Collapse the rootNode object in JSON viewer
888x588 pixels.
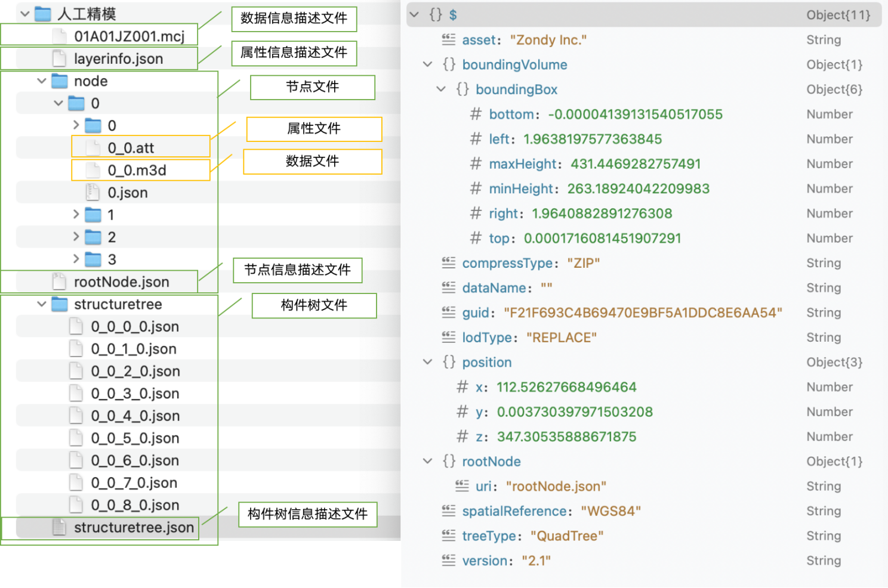[427, 461]
